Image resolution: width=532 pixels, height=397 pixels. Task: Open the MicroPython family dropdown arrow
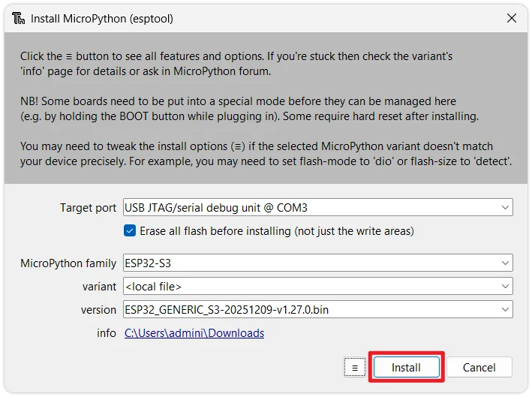[x=506, y=263]
